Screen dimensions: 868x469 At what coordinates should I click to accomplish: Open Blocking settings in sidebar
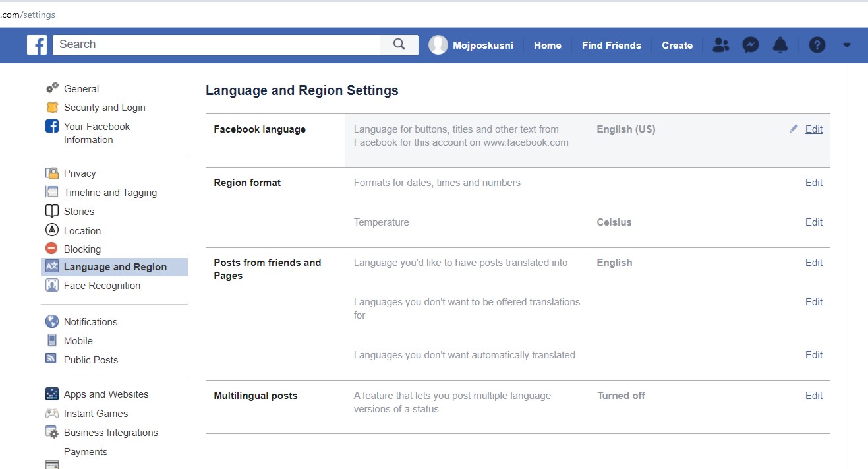[82, 249]
